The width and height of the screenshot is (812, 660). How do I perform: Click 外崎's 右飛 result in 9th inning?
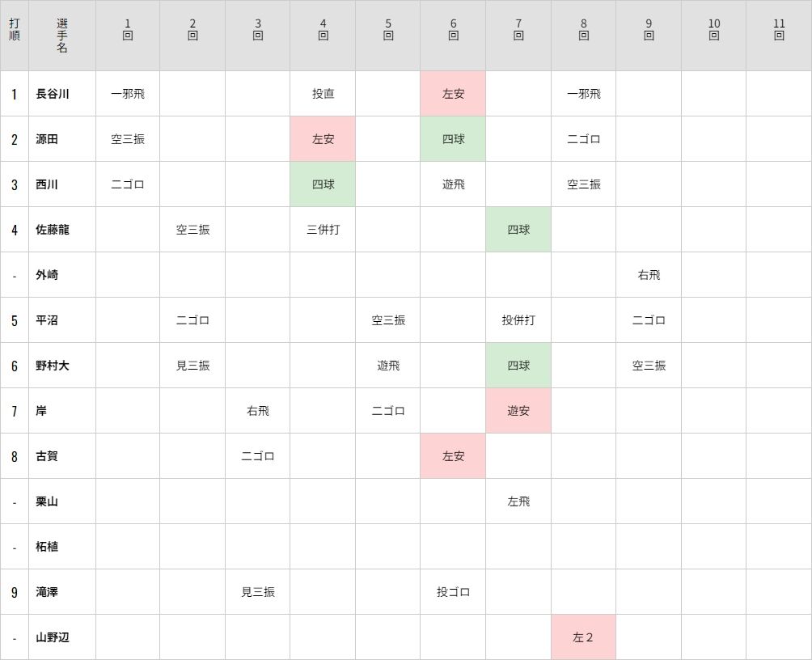pos(649,275)
